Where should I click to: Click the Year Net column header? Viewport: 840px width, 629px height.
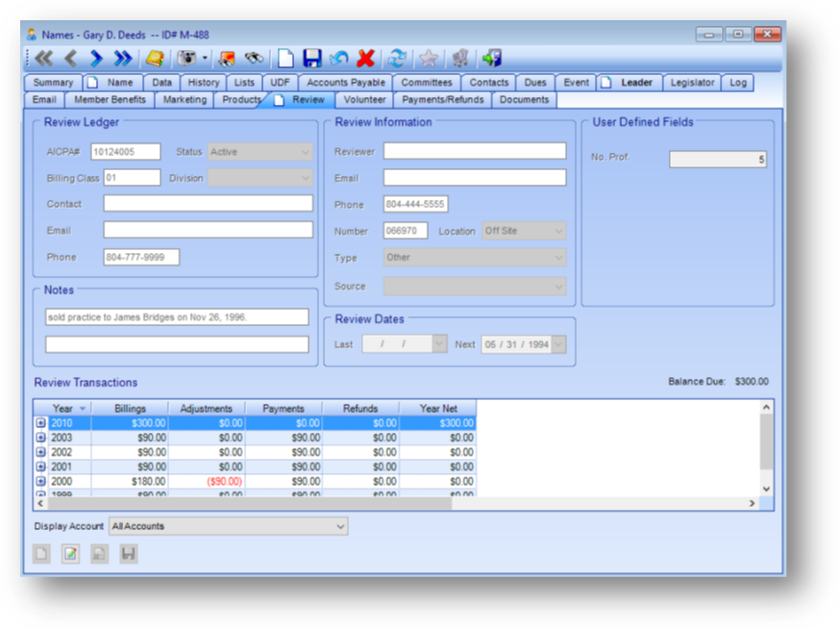[438, 409]
